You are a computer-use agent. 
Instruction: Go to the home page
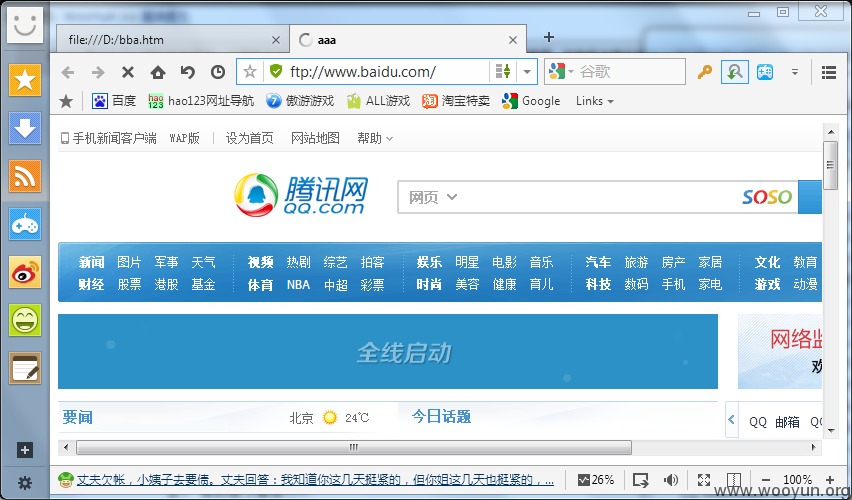(158, 72)
